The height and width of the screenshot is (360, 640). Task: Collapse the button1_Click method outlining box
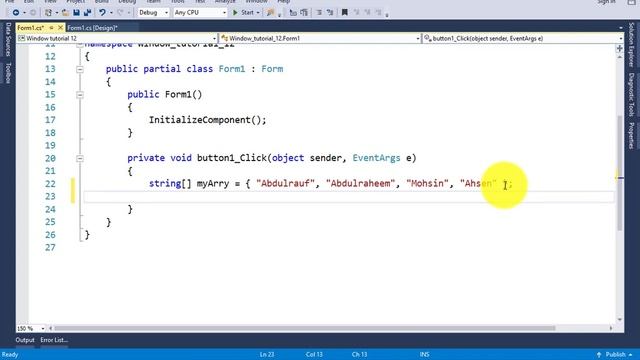80,158
